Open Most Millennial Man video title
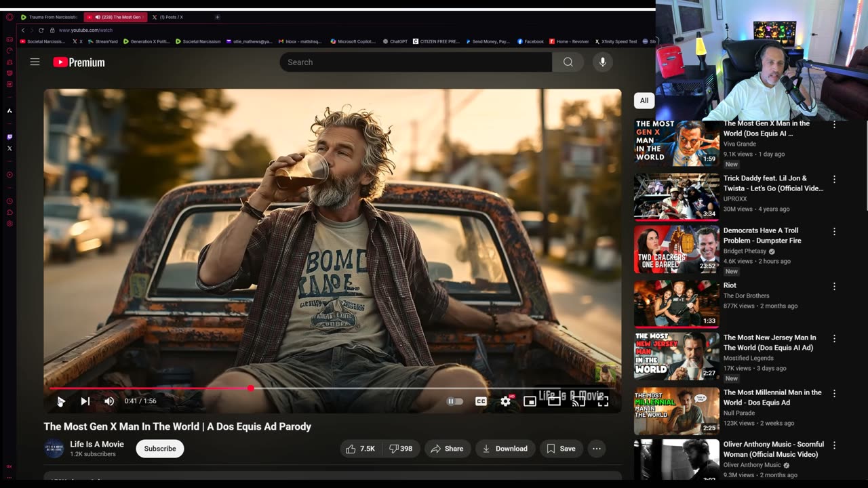Viewport: 868px width, 488px height. pos(772,397)
